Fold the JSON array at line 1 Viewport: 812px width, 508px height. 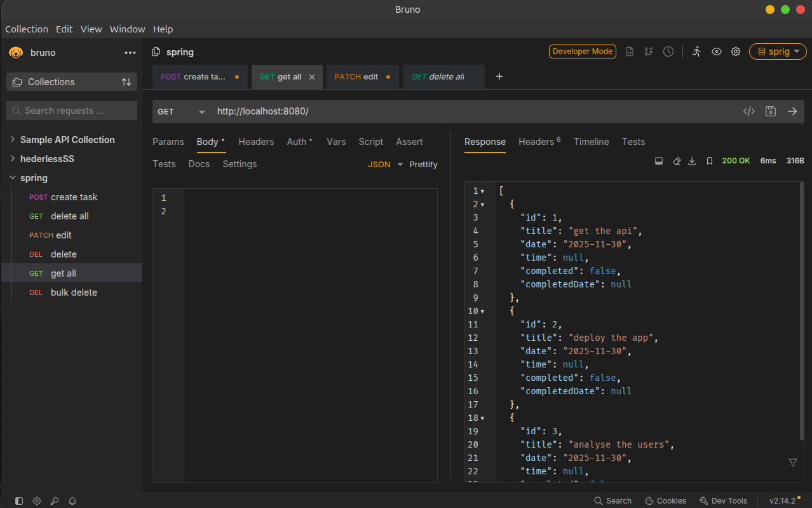coord(482,191)
